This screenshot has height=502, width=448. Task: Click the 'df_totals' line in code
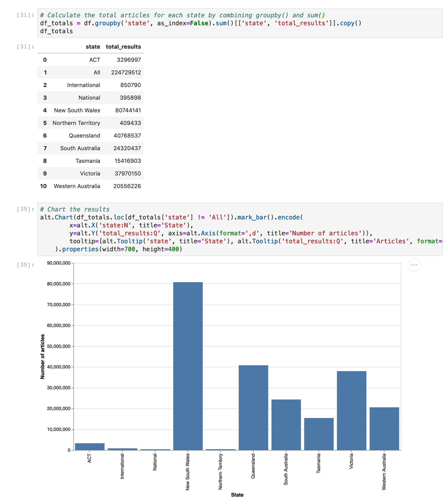click(x=56, y=31)
